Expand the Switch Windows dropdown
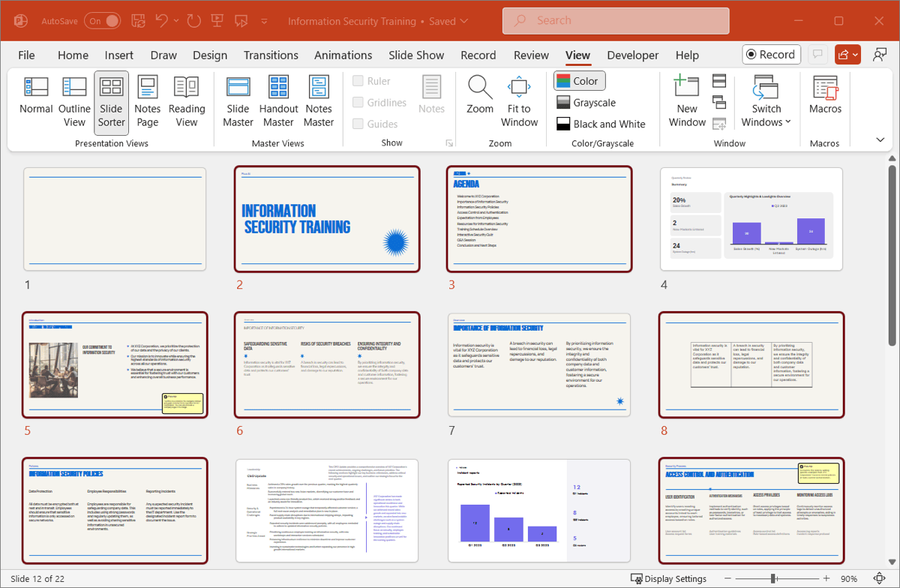Viewport: 900px width, 588px height. coord(766,101)
